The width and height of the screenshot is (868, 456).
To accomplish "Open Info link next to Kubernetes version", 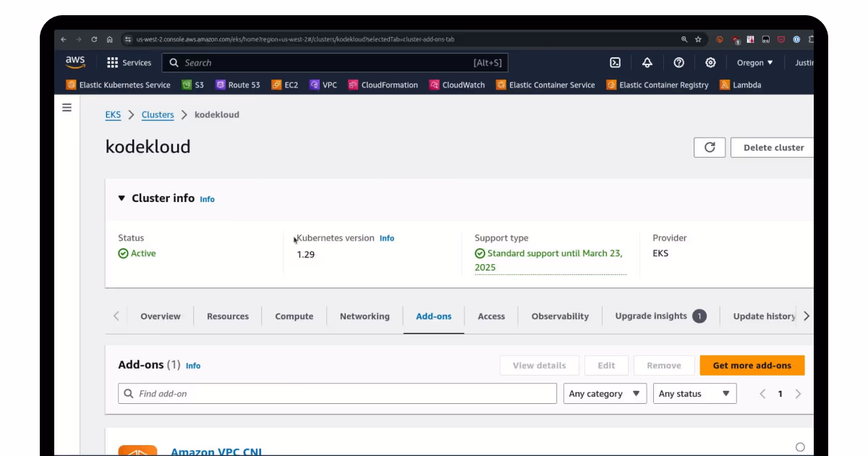I will click(387, 238).
